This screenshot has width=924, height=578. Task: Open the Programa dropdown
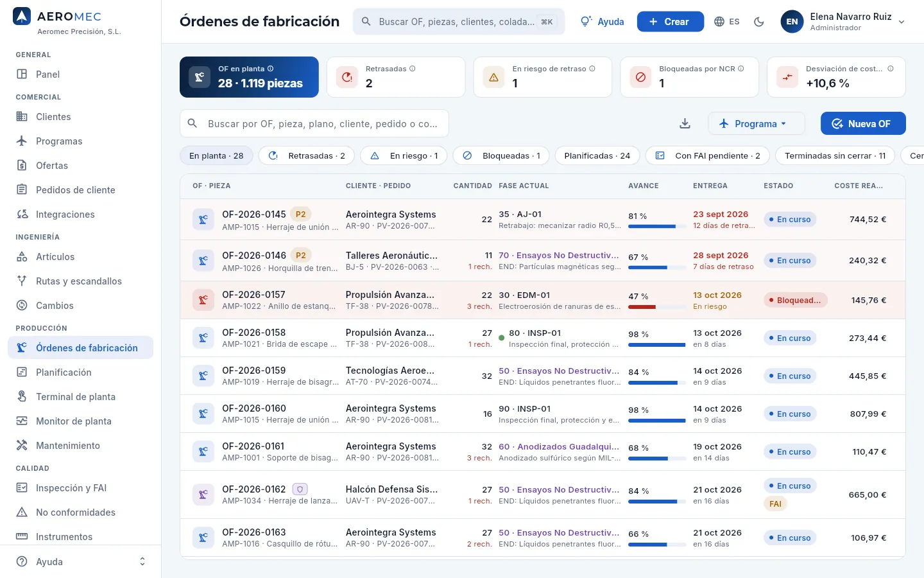click(x=756, y=123)
